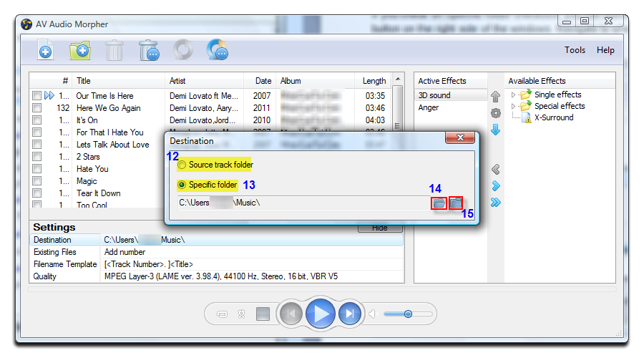Screen dimensions: 644x358
Task: Click the Add folder toolbar icon
Action: [x=80, y=50]
